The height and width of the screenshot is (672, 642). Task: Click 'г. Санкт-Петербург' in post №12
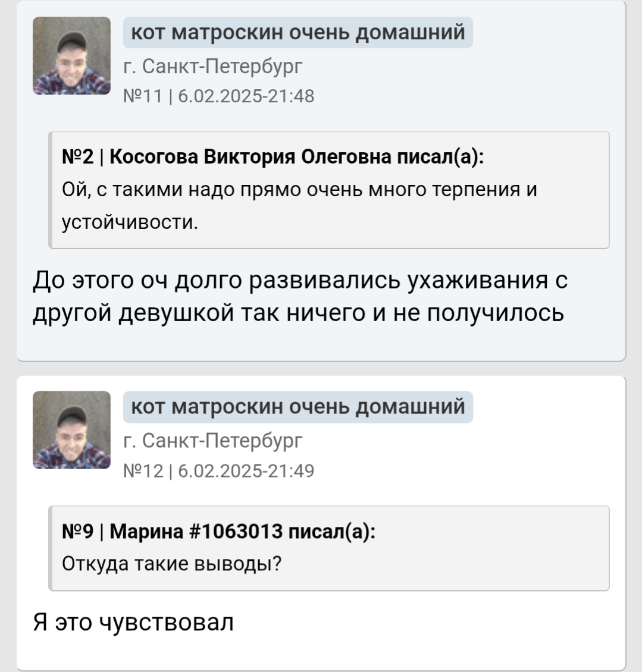[x=213, y=440]
